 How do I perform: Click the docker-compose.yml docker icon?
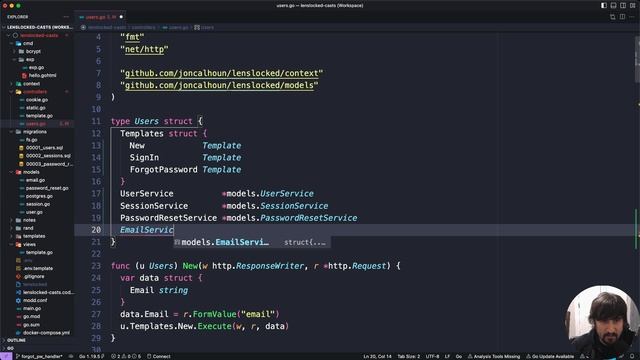[18, 333]
